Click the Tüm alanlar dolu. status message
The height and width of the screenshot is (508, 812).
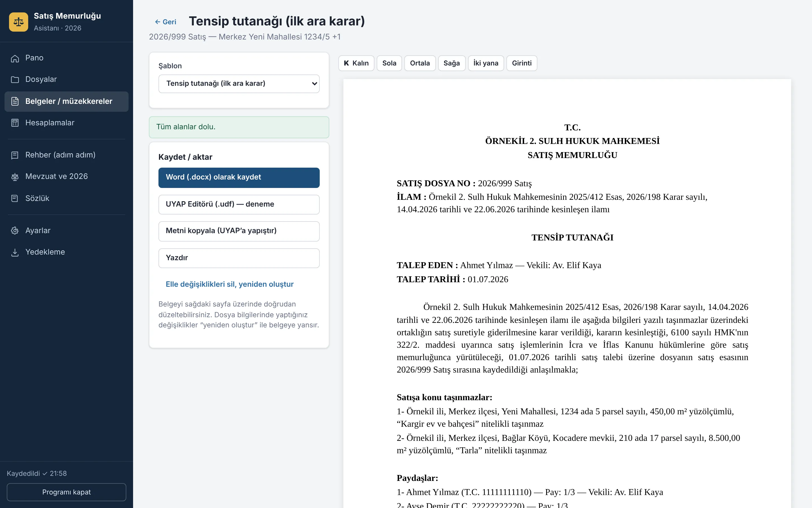(x=239, y=127)
